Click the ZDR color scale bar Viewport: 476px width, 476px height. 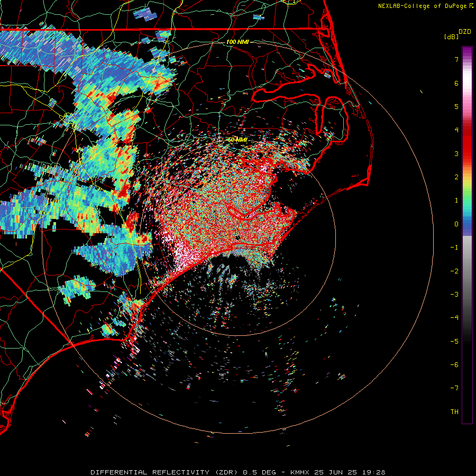click(467, 235)
